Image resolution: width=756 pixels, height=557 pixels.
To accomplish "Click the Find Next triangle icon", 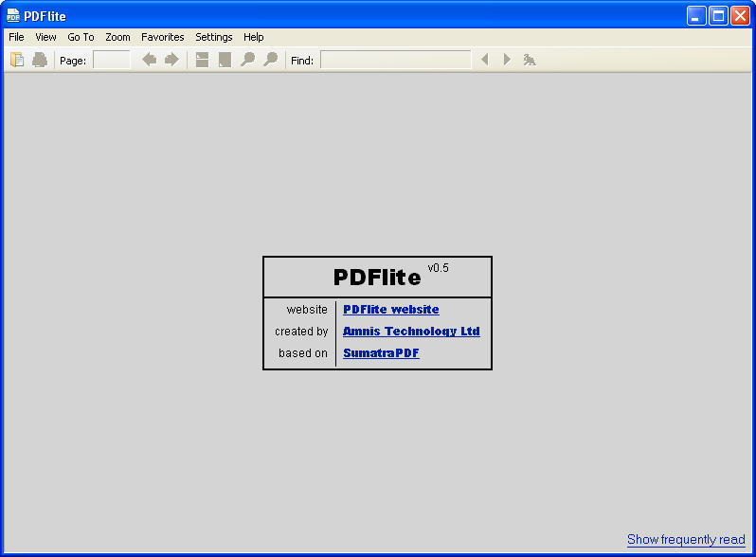I will pyautogui.click(x=507, y=60).
